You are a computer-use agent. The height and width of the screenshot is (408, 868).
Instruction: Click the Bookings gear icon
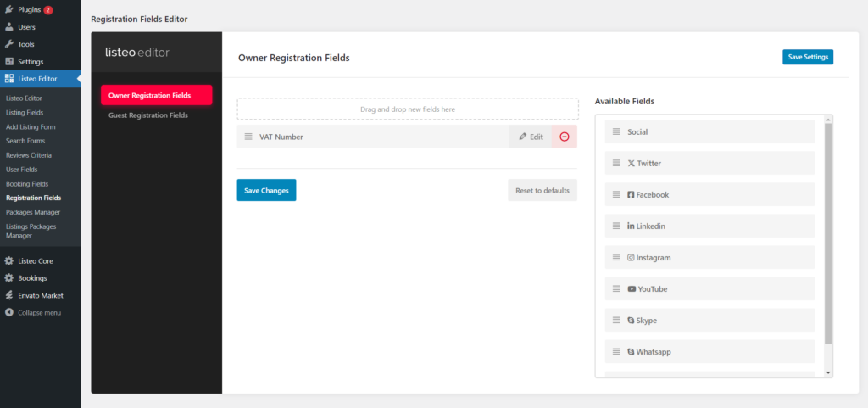click(9, 278)
